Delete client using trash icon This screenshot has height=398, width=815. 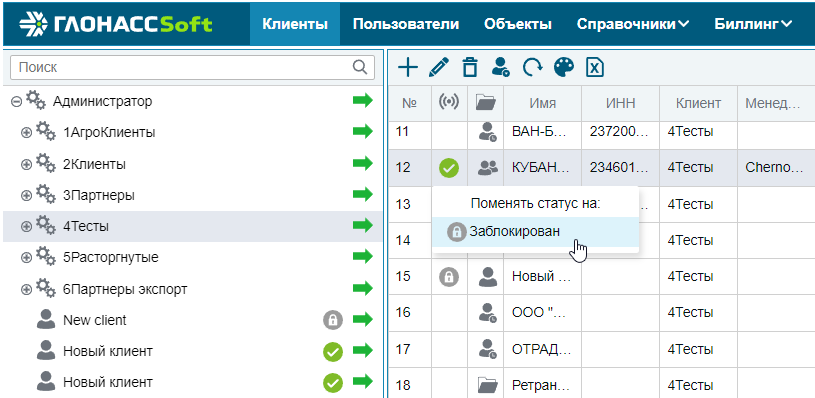point(469,68)
